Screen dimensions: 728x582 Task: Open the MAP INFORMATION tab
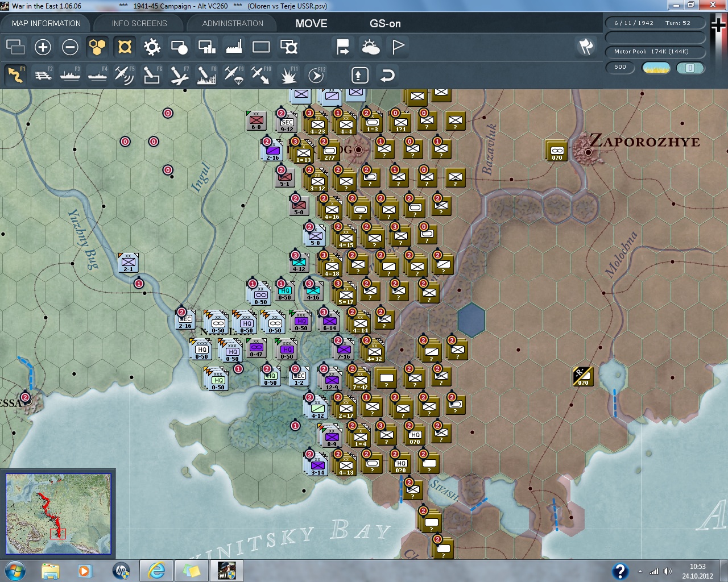coord(46,23)
